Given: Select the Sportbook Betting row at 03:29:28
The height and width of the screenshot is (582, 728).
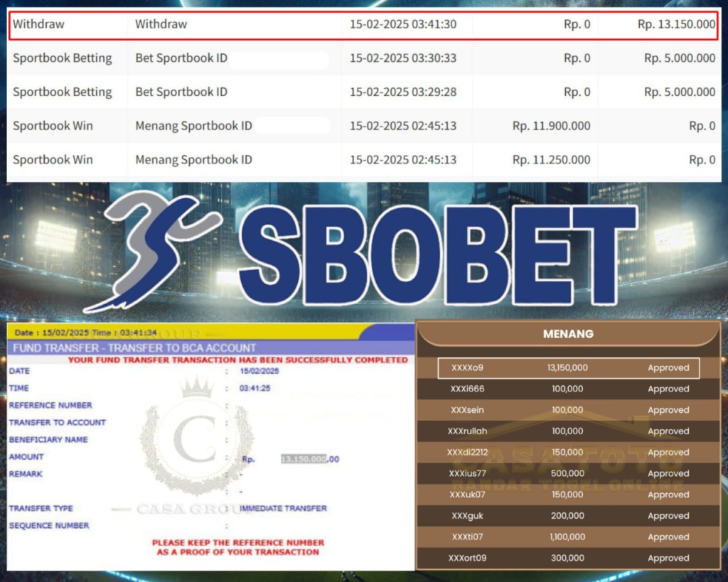Looking at the screenshot, I should [63, 92].
